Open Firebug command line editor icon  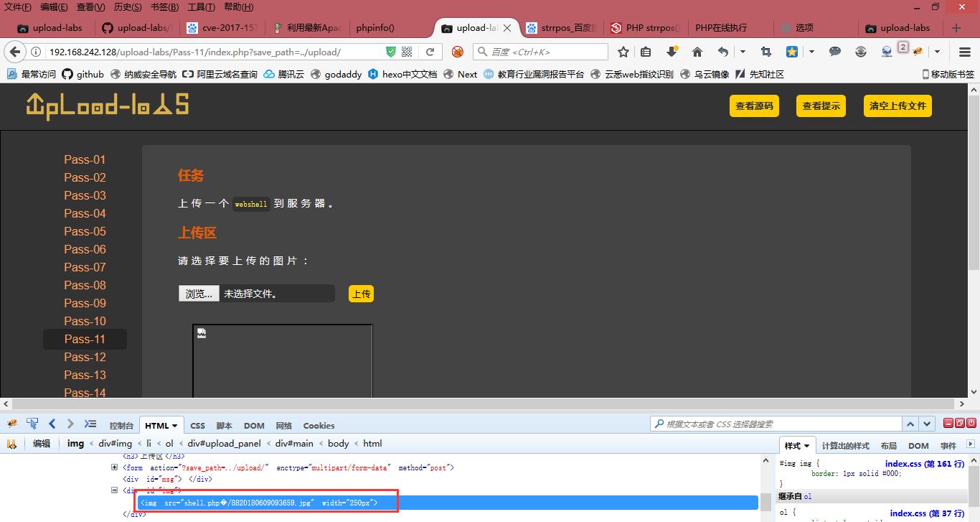(90, 424)
